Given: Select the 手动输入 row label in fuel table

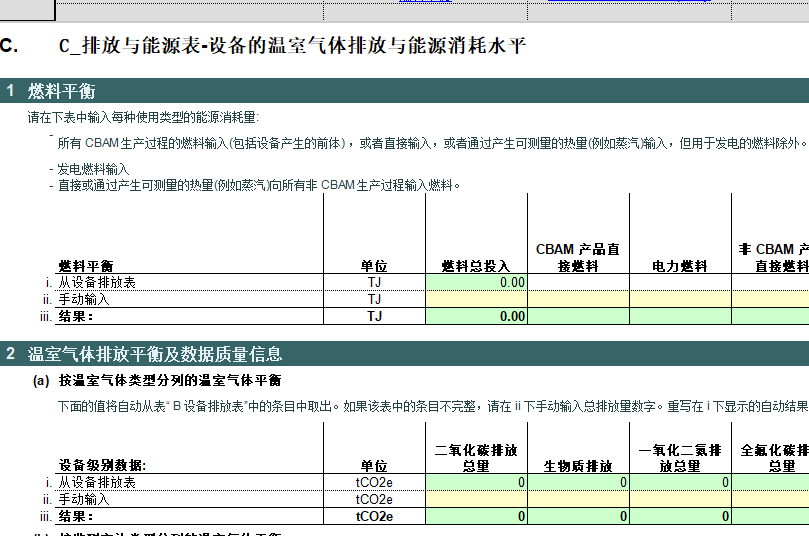Looking at the screenshot, I should [x=84, y=299].
